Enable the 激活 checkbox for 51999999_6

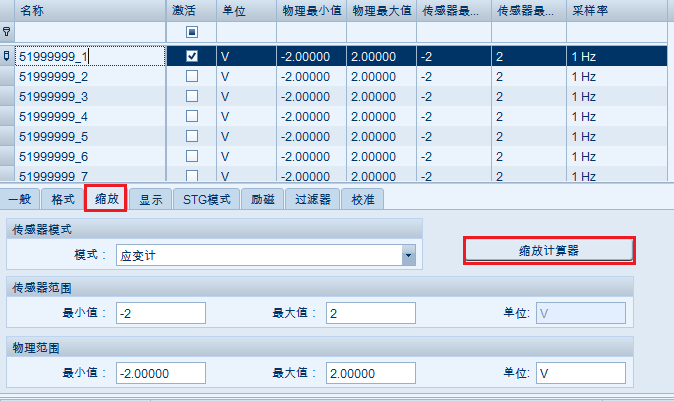[192, 156]
